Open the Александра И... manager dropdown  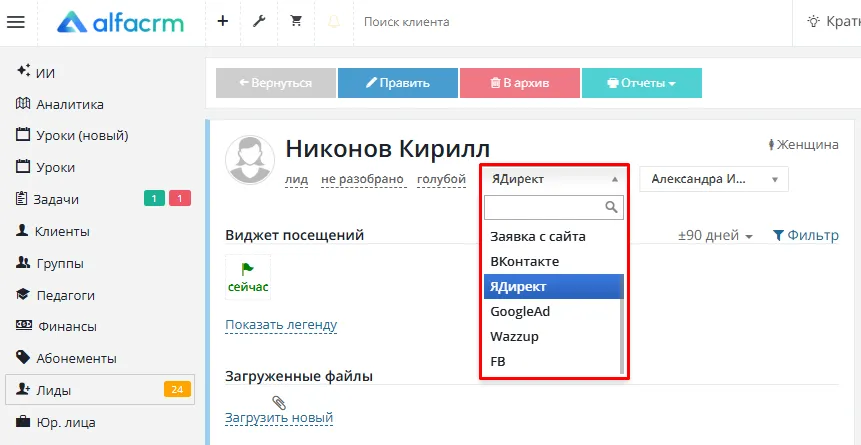[x=714, y=179]
